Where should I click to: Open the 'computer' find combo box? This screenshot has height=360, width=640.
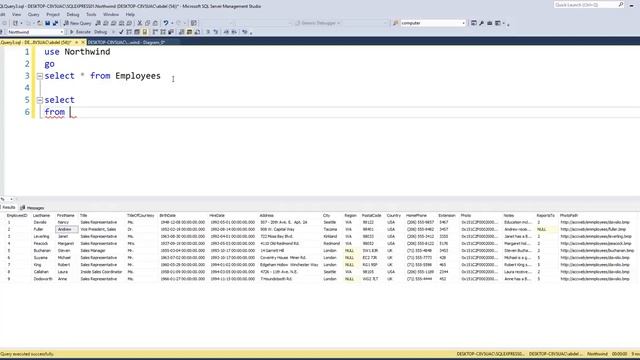(433, 23)
